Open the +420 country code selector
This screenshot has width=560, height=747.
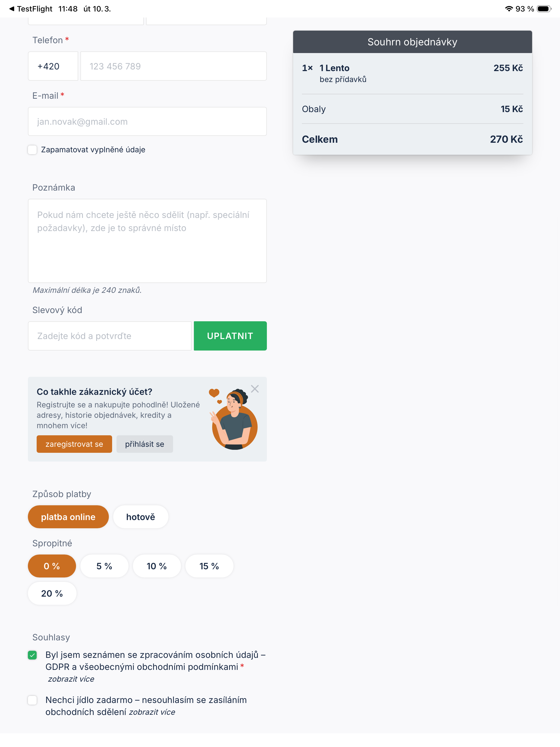pyautogui.click(x=53, y=66)
